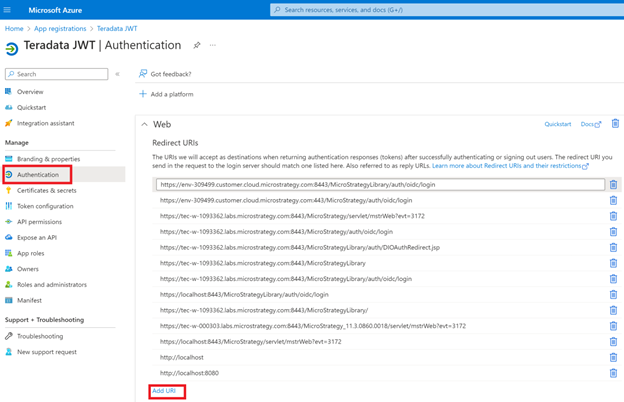Open Learn more about Redirect URIs link
The height and width of the screenshot is (402, 624).
(x=510, y=166)
